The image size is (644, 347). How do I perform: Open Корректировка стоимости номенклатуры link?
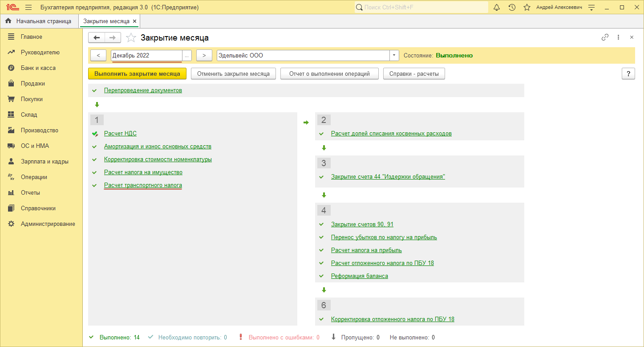tap(158, 159)
